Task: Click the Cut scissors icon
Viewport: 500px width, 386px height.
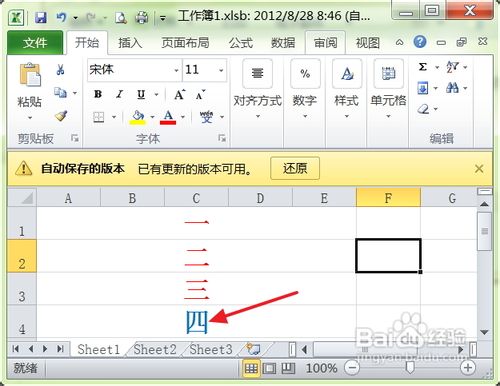Action: 60,70
